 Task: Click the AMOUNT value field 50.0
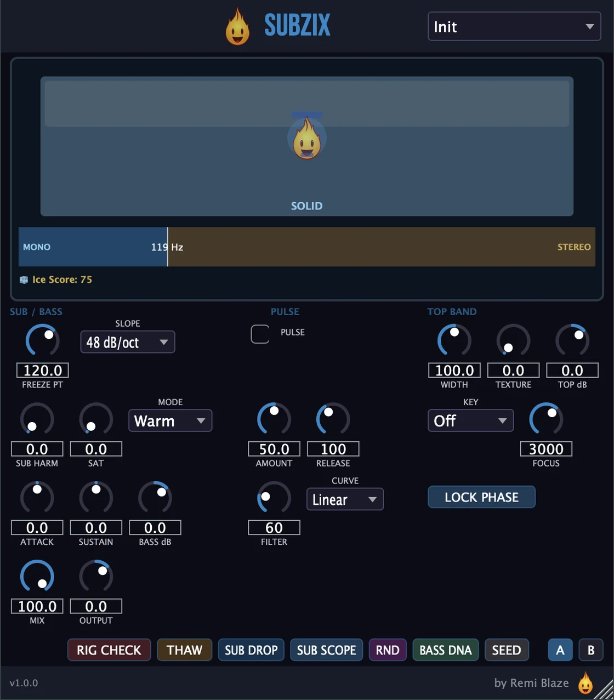(274, 449)
